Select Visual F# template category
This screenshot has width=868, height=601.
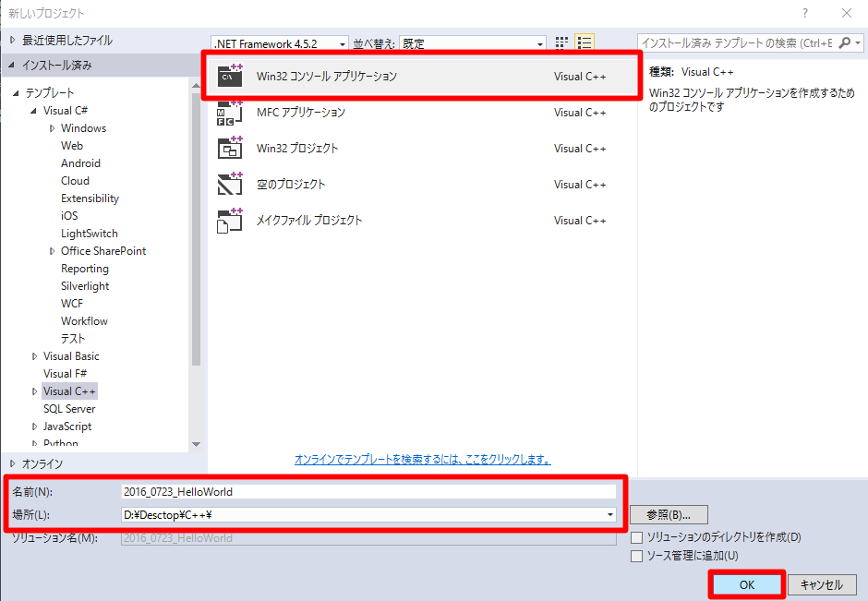[x=65, y=374]
